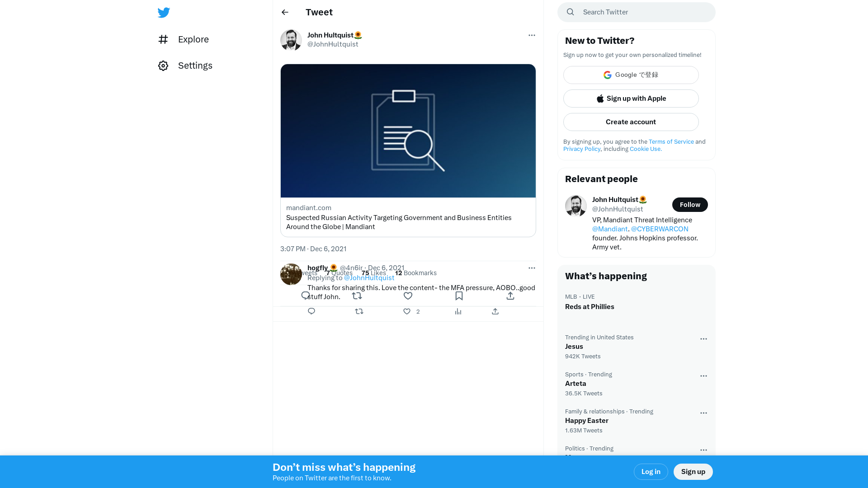The width and height of the screenshot is (868, 488).
Task: Open Explore from the sidebar
Action: [184, 39]
